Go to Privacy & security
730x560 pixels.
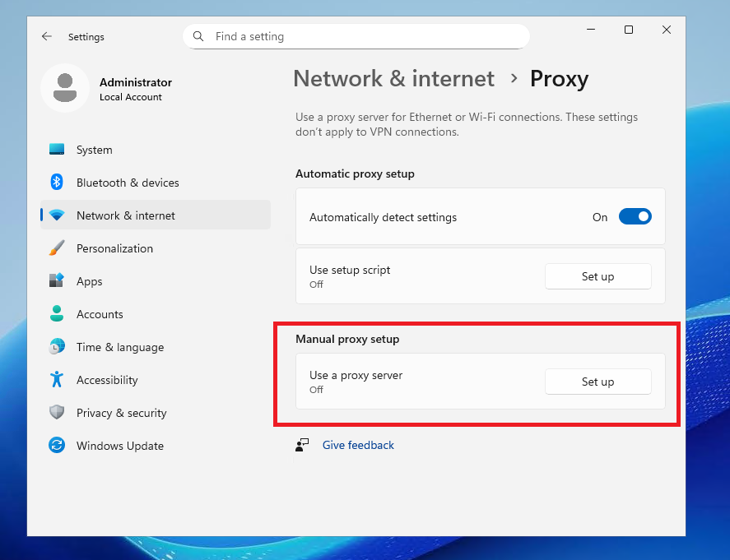[x=156, y=413]
